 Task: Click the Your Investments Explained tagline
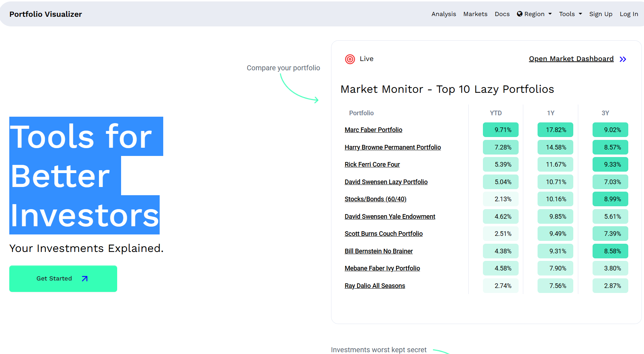(86, 248)
